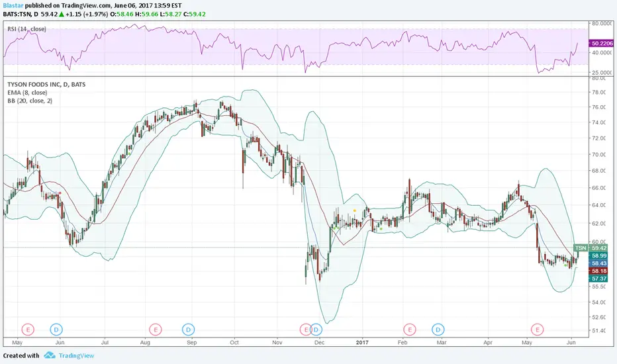Screen dimensions: 617x364
Task: Click the Feb label on time axis
Action: click(402, 342)
